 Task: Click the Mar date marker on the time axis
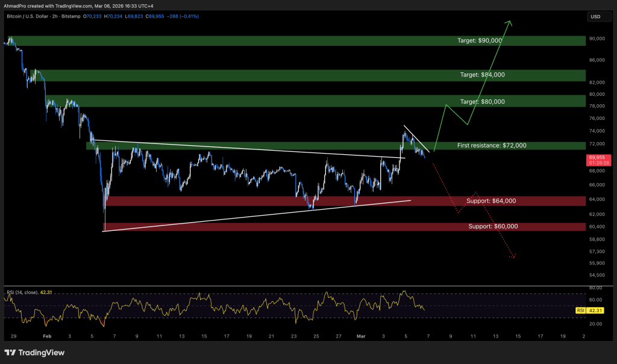361,336
